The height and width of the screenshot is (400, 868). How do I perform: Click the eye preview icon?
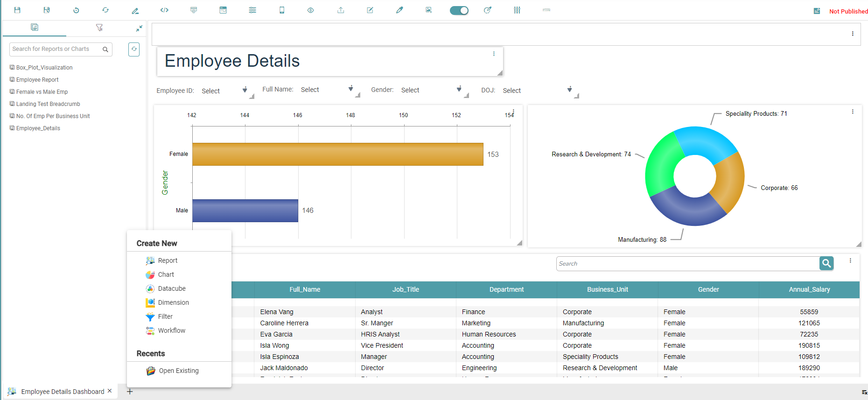coord(310,10)
